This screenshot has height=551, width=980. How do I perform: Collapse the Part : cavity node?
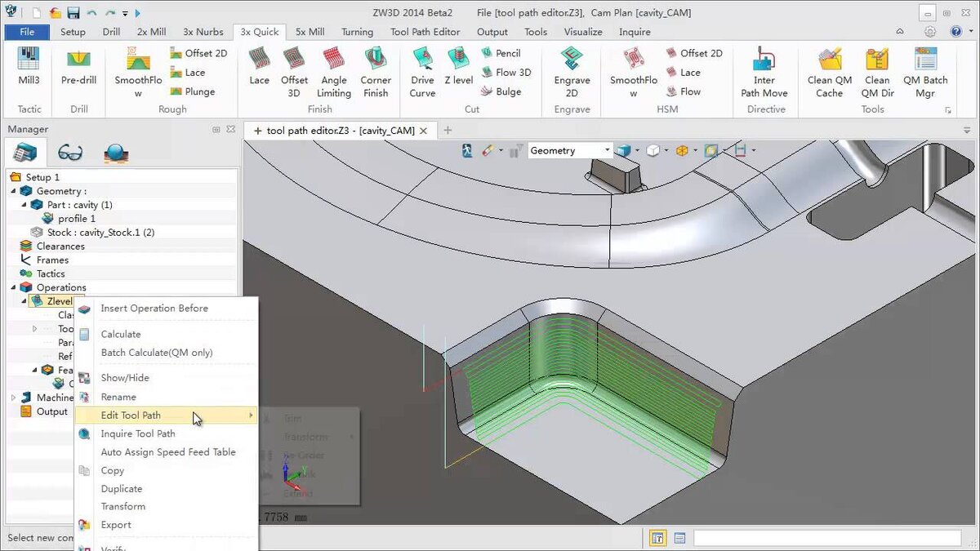[x=24, y=205]
